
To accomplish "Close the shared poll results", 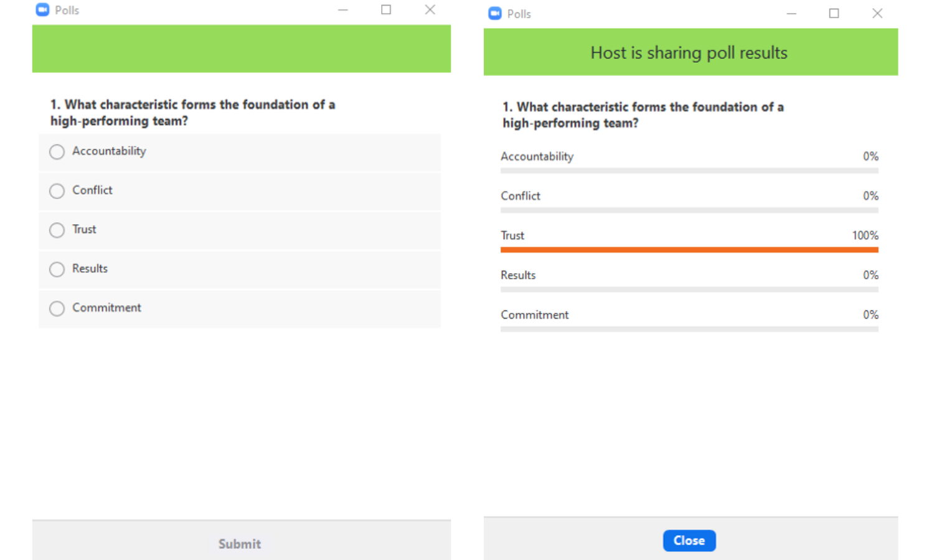I will tap(689, 541).
